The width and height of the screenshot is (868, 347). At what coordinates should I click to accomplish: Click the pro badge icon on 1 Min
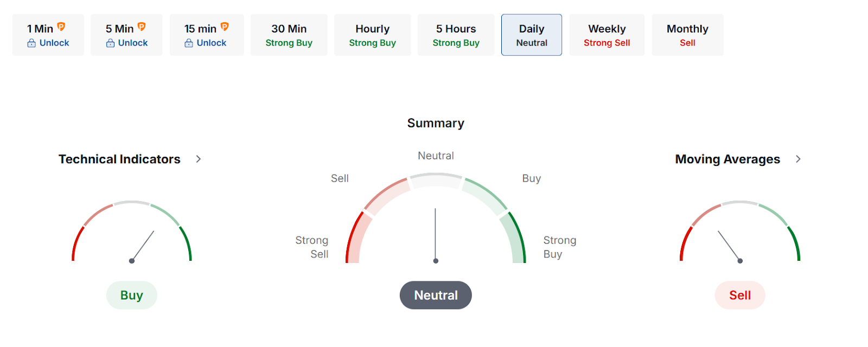[x=61, y=27]
